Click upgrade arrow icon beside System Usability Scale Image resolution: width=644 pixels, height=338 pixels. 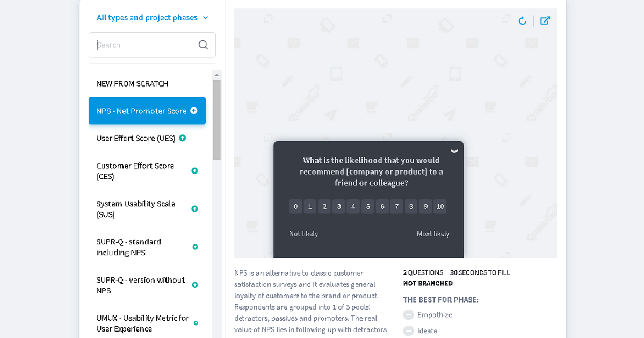tap(194, 209)
